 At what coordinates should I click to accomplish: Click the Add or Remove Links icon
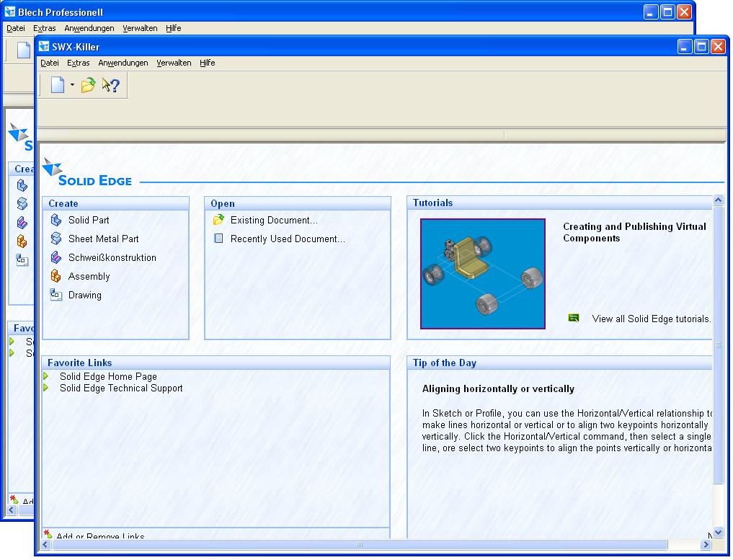click(x=48, y=533)
